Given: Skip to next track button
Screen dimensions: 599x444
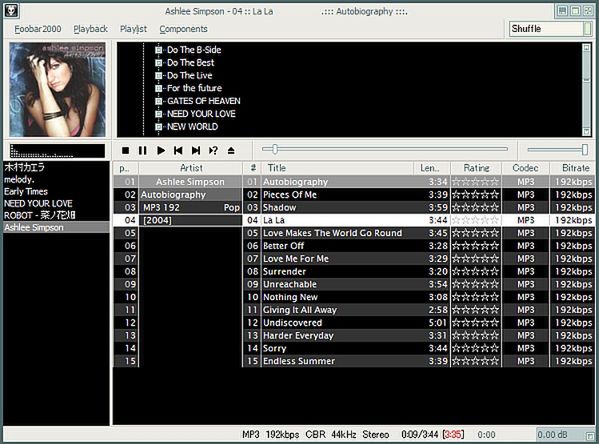Looking at the screenshot, I should 196,151.
